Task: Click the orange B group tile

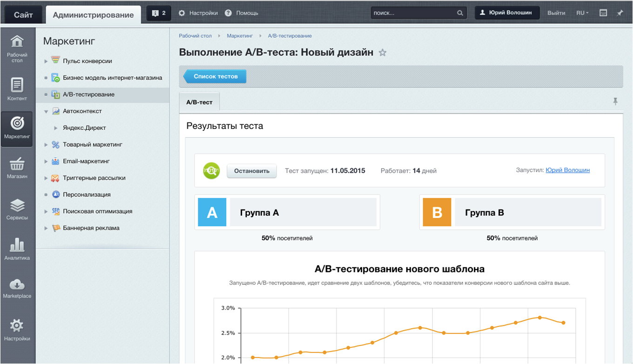Action: pos(437,212)
